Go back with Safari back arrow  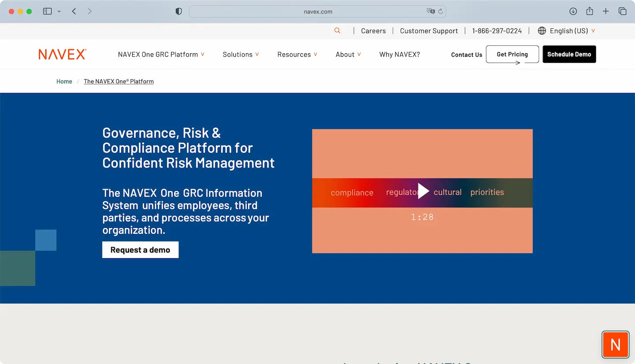click(74, 11)
